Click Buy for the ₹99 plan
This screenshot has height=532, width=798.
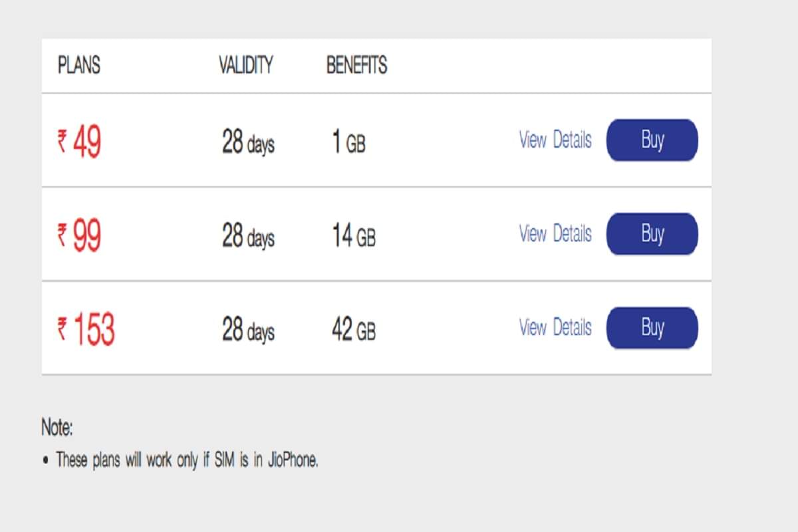652,234
